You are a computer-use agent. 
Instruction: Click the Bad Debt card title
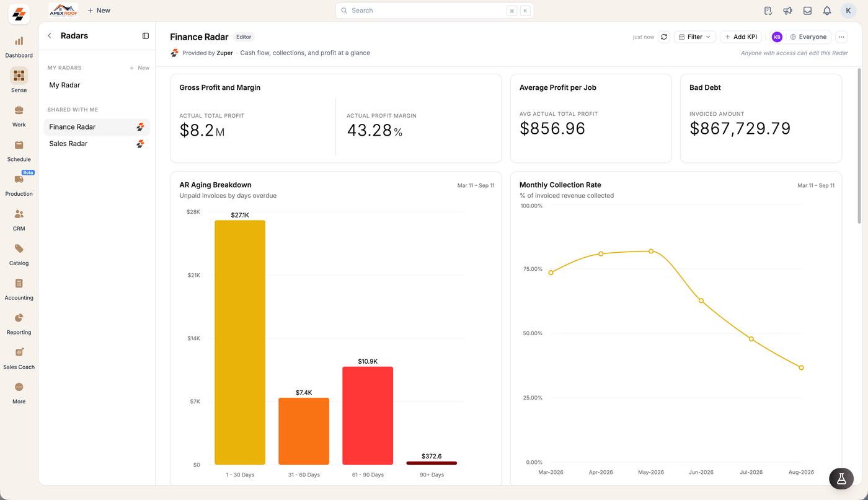[705, 87]
